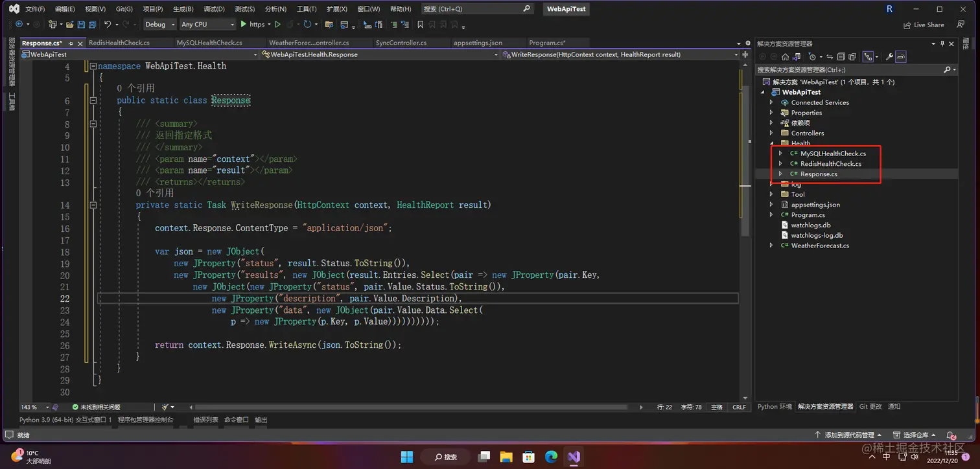Collapse the summary comment outlining box
The height and width of the screenshot is (469, 980).
click(x=93, y=124)
